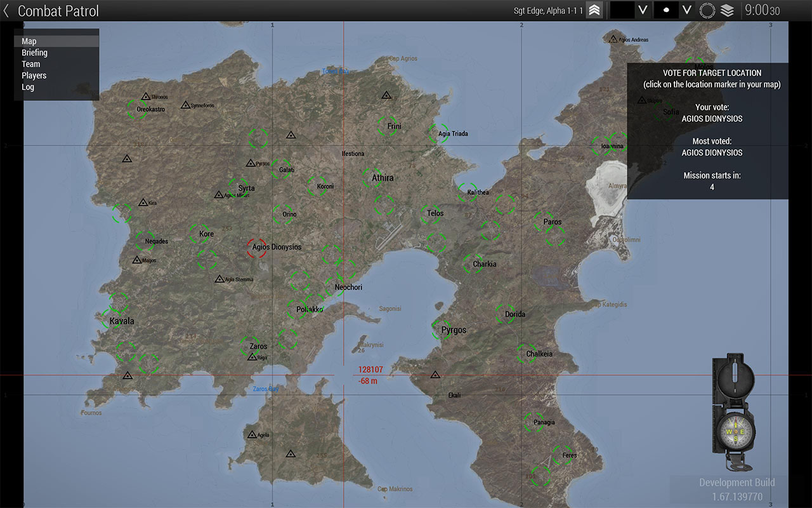
Task: Click the 9:00 mission clock
Action: click(x=762, y=11)
